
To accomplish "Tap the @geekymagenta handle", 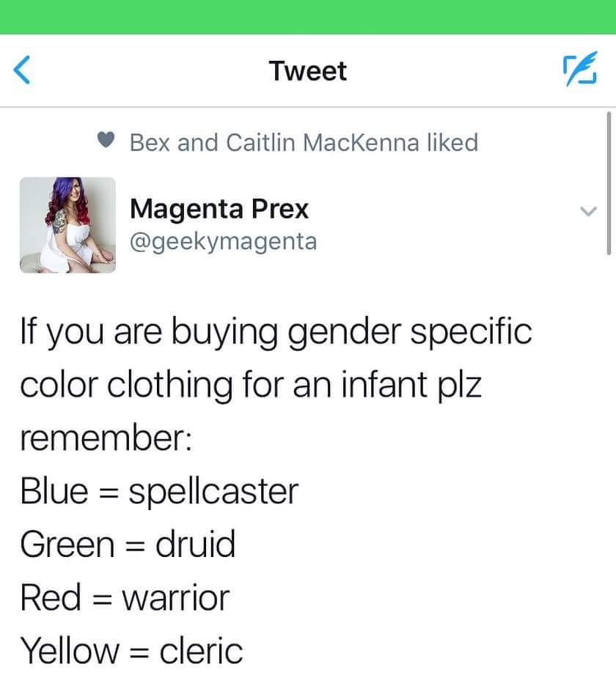I will pos(223,240).
